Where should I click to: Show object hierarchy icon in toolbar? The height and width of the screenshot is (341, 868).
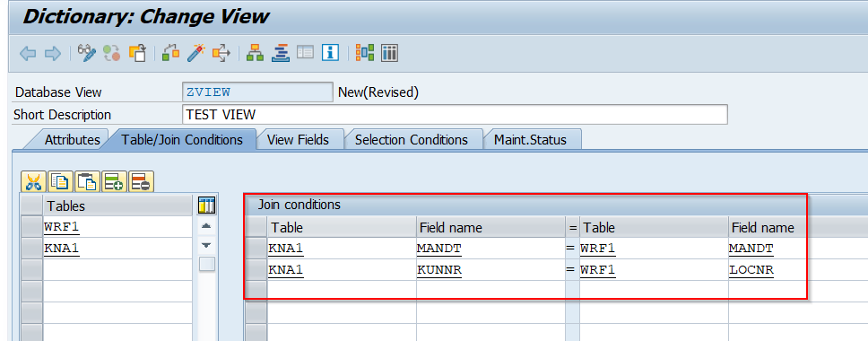click(x=256, y=53)
